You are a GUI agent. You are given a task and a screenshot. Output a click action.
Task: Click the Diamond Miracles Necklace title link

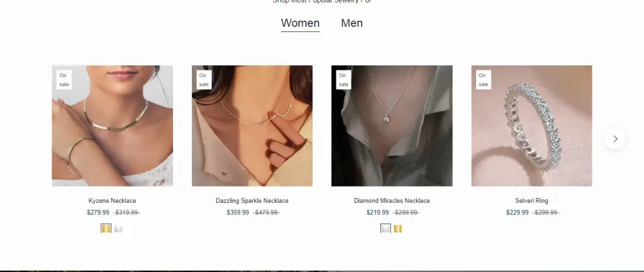point(392,200)
